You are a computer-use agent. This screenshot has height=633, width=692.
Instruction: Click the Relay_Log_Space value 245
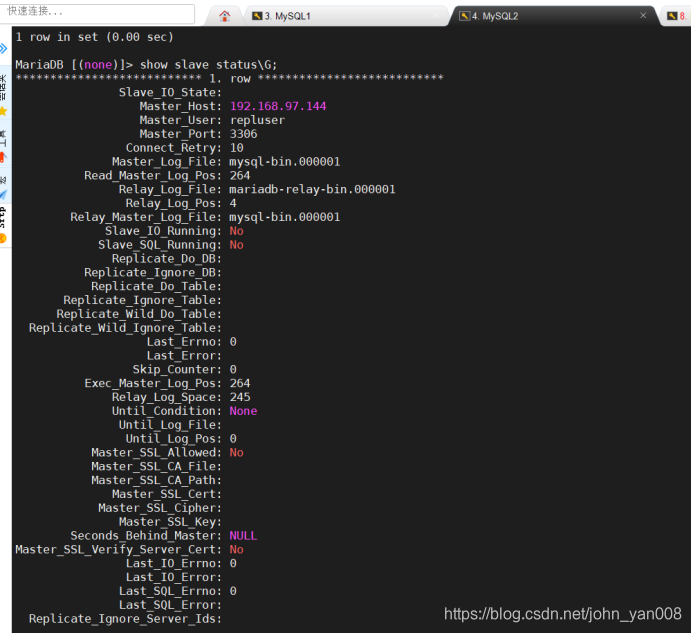click(240, 397)
